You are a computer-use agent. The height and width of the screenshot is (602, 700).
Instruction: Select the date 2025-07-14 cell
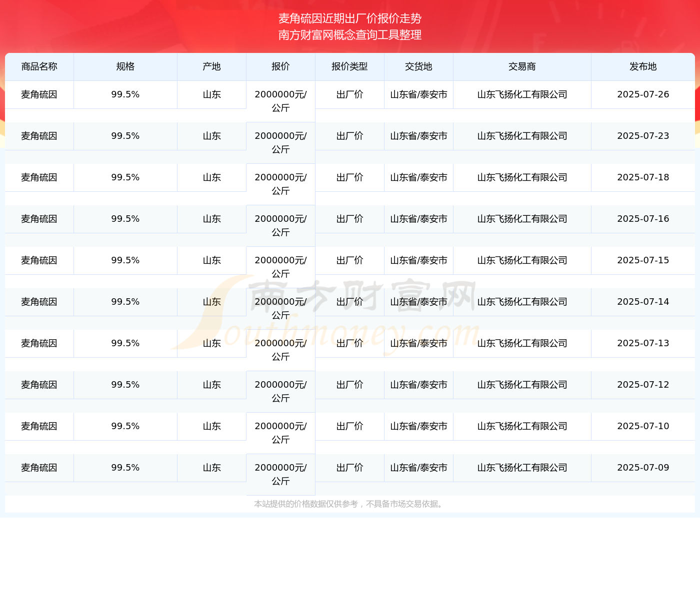click(x=643, y=302)
